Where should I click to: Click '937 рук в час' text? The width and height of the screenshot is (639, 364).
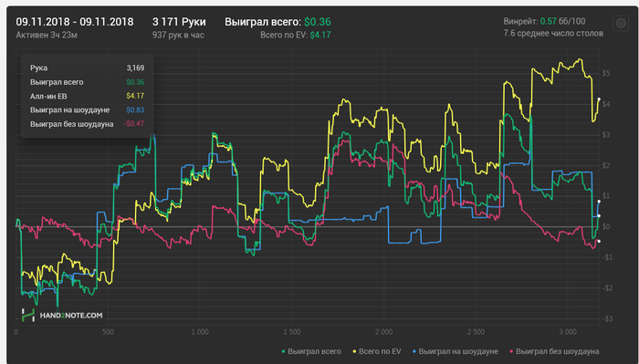coord(178,35)
